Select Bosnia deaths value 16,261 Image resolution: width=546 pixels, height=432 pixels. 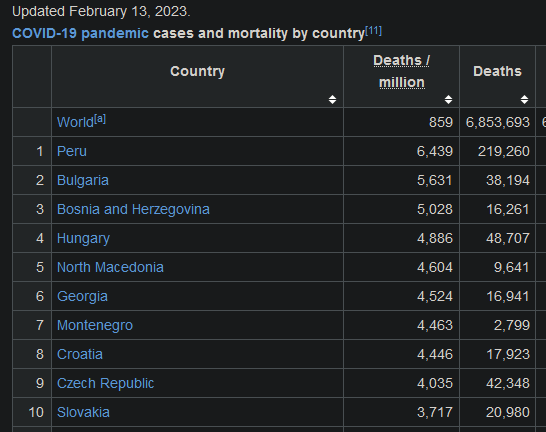coord(508,209)
